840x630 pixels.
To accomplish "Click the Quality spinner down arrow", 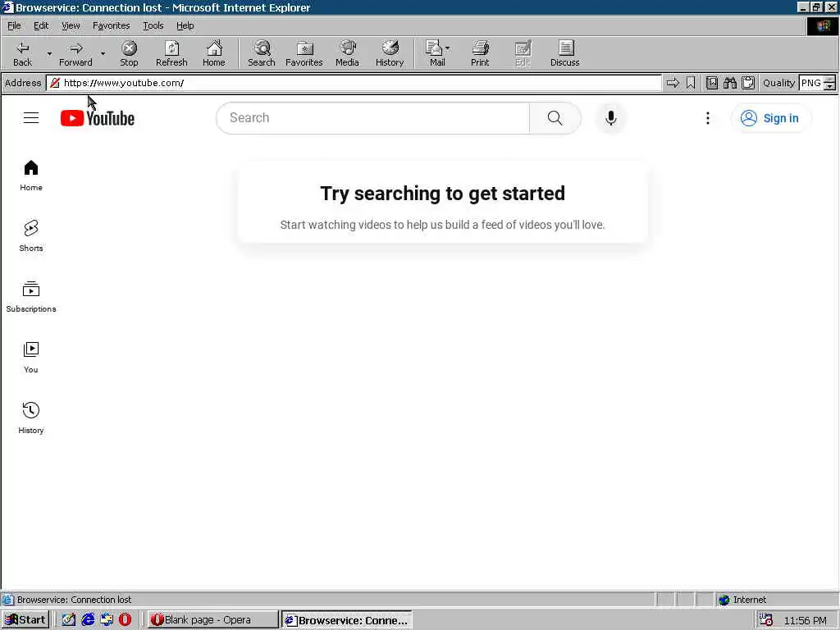I will [x=830, y=86].
